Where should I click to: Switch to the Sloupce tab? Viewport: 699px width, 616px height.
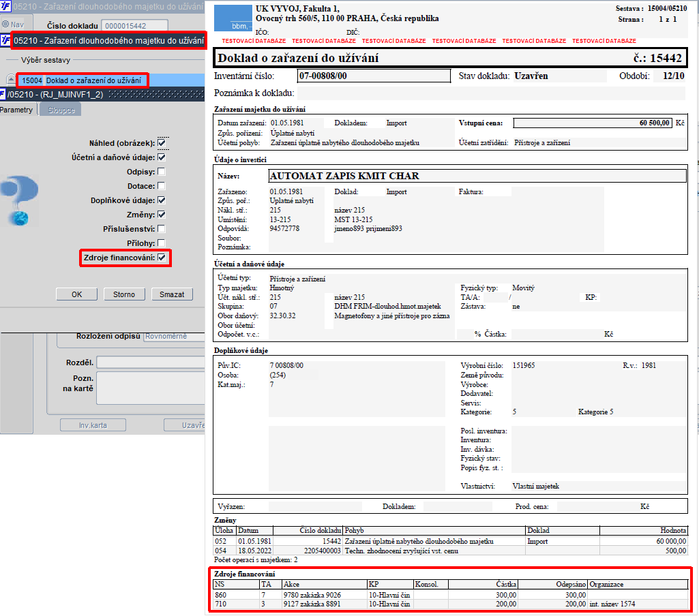point(61,110)
